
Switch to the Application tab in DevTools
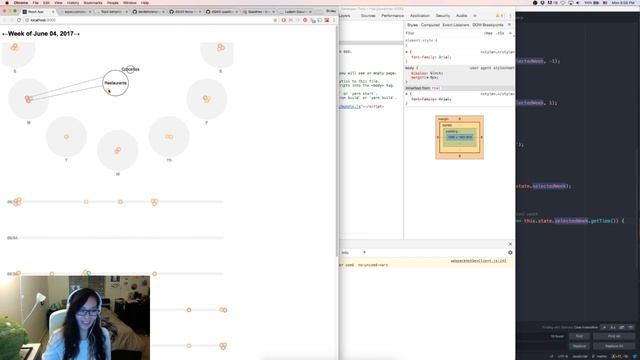(420, 16)
